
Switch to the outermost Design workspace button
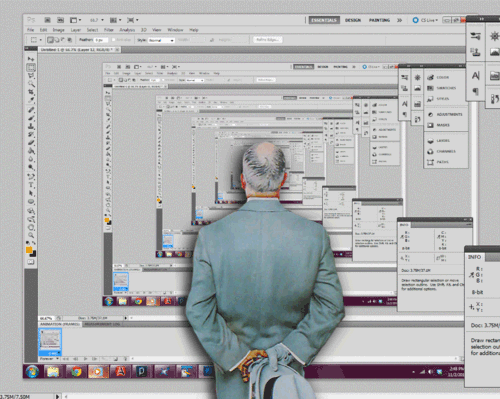353,20
